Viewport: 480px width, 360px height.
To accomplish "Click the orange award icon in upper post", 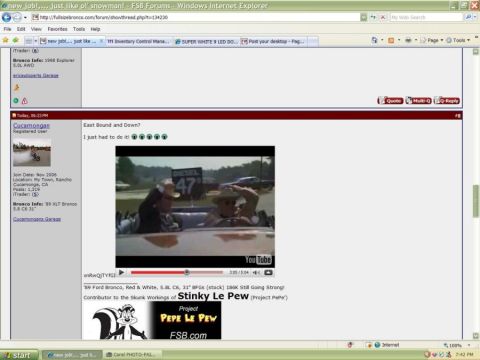I will 16,88.
